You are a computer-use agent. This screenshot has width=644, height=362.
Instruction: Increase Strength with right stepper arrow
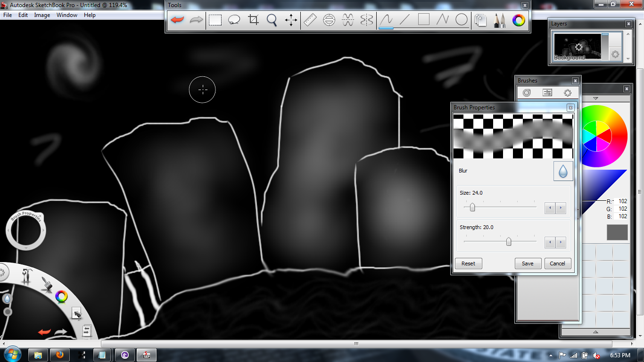561,242
